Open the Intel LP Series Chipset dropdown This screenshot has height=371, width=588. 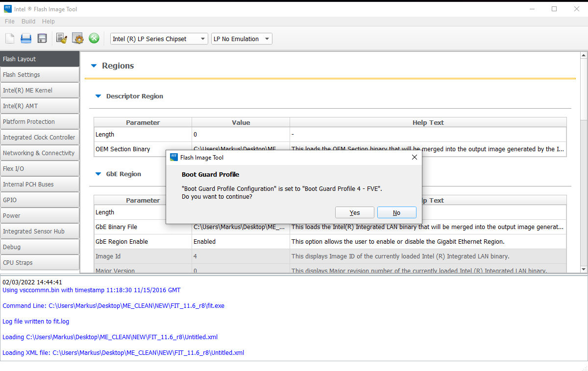pyautogui.click(x=159, y=39)
